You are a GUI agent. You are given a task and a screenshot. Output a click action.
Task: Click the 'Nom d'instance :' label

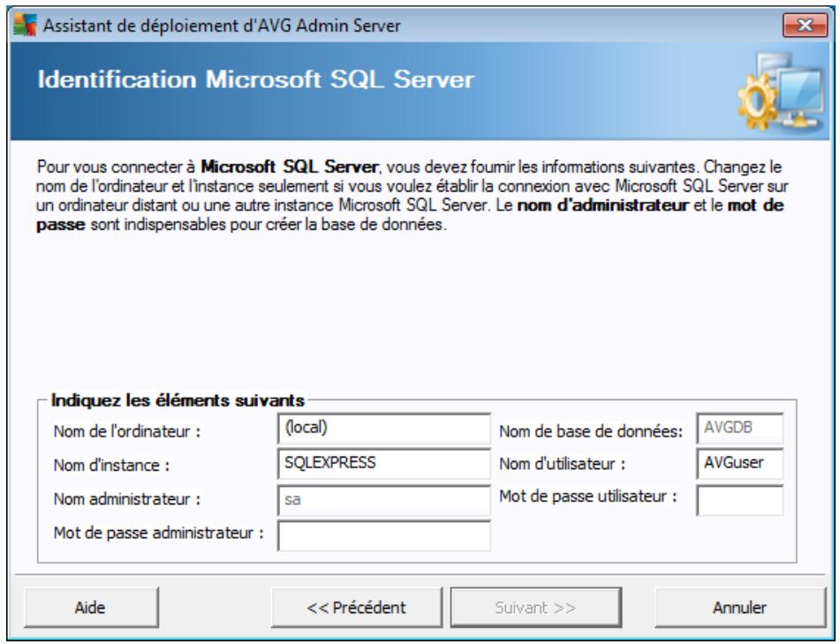[111, 465]
